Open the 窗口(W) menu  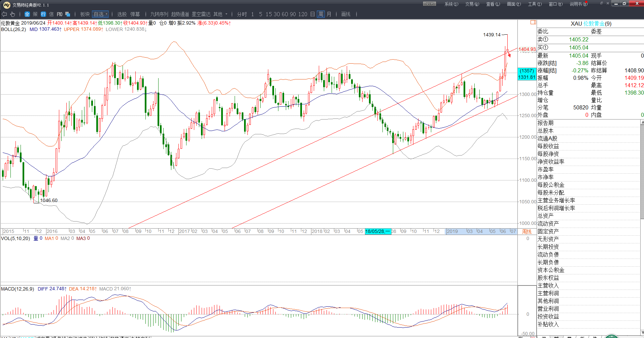click(x=555, y=4)
